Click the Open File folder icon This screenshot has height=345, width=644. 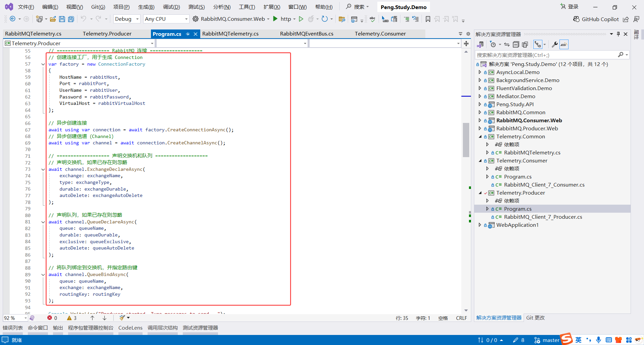coord(53,19)
